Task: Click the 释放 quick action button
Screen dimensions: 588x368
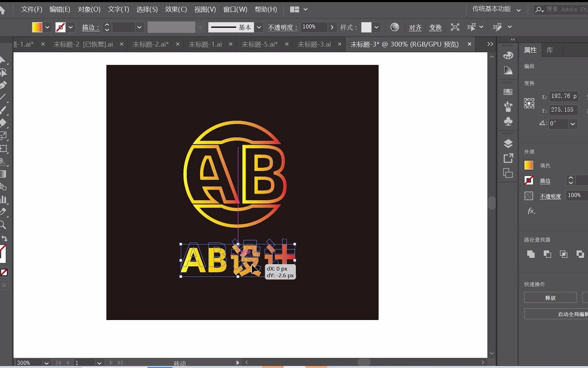Action: [x=551, y=297]
